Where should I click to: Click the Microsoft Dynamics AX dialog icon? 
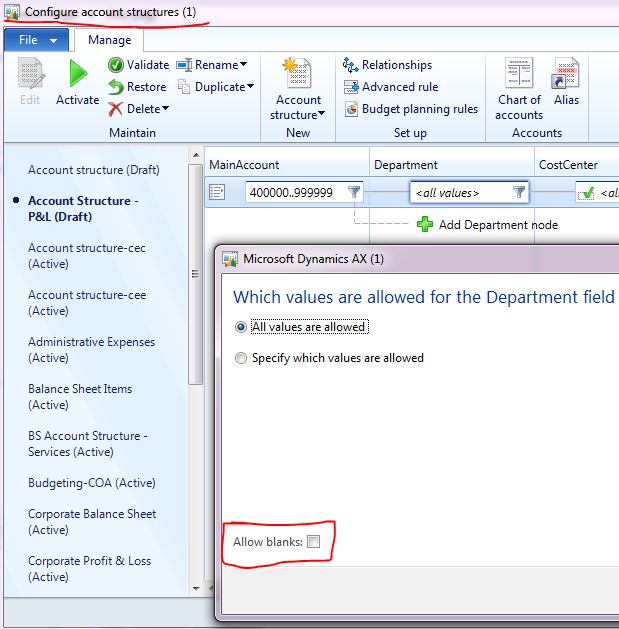(x=230, y=259)
